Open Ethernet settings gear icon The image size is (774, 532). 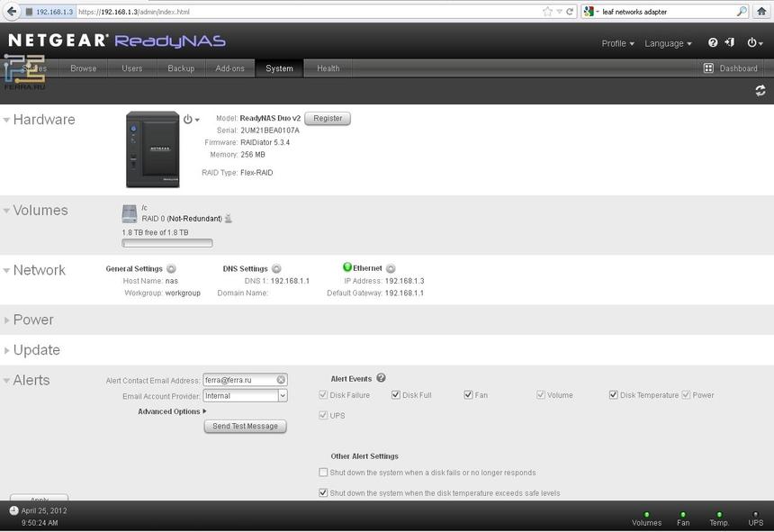pos(391,268)
